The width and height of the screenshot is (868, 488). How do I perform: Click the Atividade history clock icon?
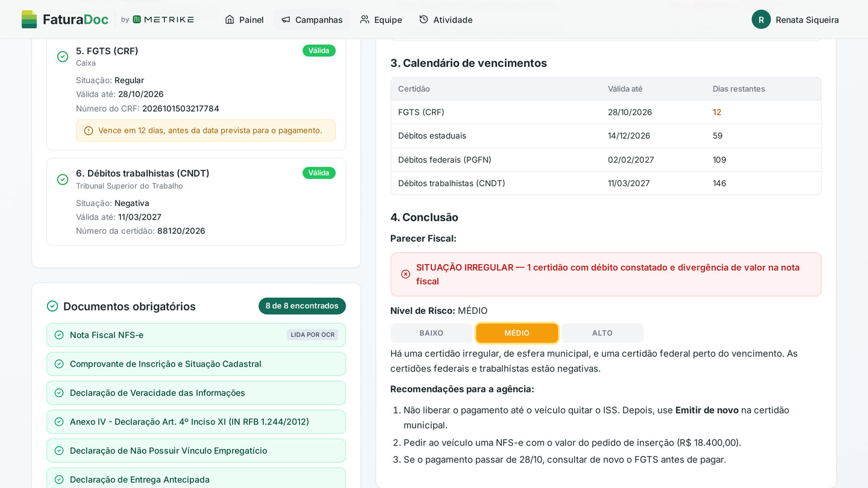click(x=424, y=20)
